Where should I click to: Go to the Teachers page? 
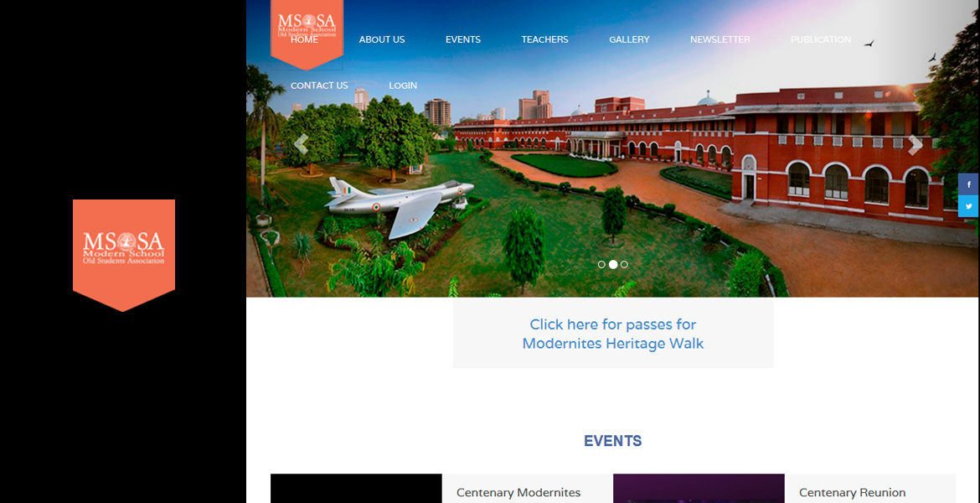click(545, 39)
